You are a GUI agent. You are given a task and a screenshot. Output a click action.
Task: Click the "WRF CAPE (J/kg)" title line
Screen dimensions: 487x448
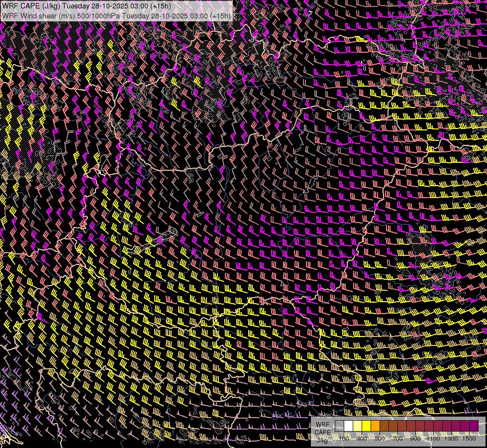[x=87, y=5]
